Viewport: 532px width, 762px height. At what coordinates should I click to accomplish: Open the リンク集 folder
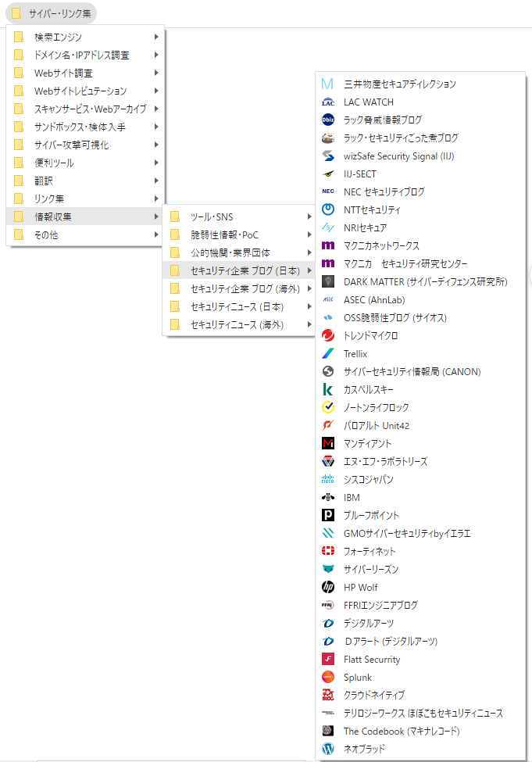point(85,199)
